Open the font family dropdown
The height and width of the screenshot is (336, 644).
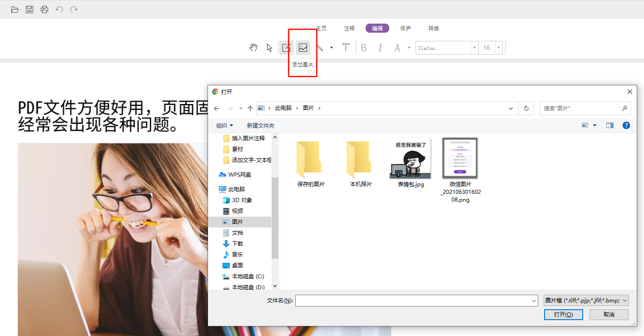(474, 47)
